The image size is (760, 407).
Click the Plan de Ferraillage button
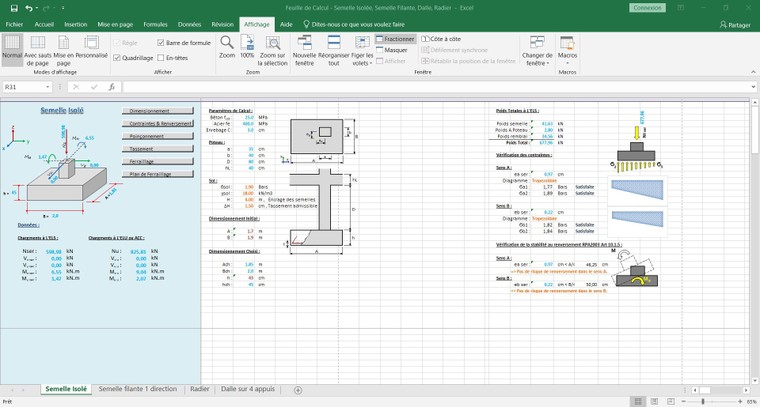tap(158, 174)
